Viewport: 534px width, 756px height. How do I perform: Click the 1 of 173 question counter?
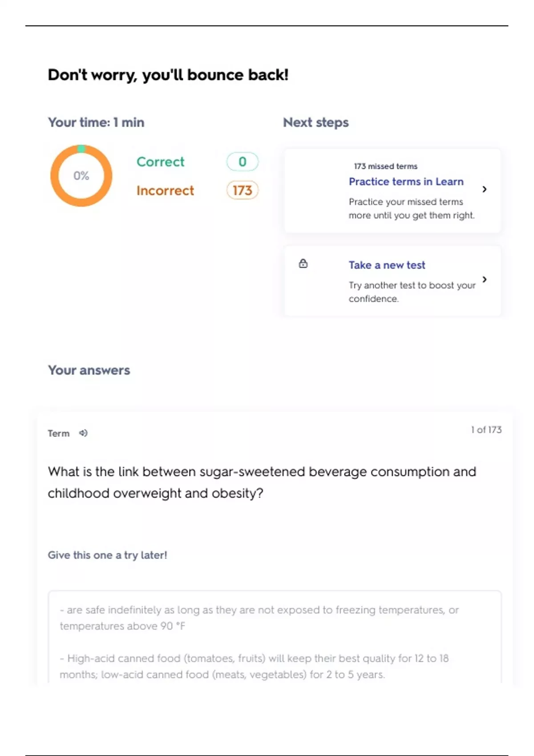point(486,430)
